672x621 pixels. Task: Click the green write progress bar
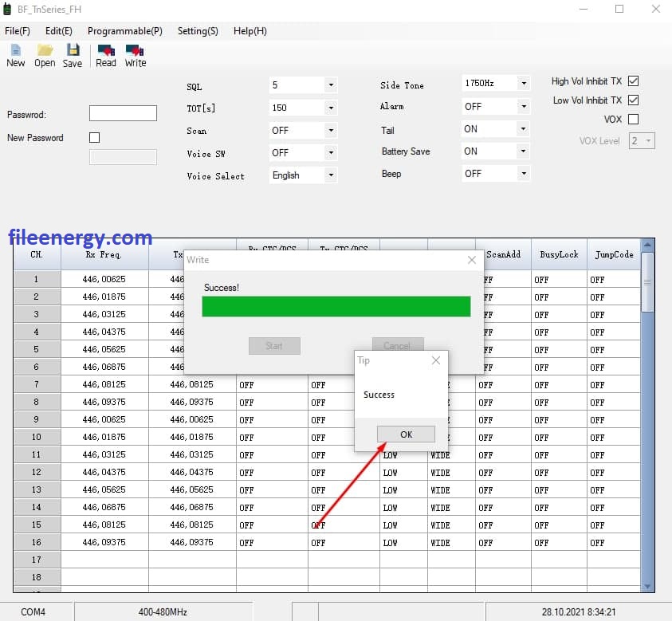[336, 306]
